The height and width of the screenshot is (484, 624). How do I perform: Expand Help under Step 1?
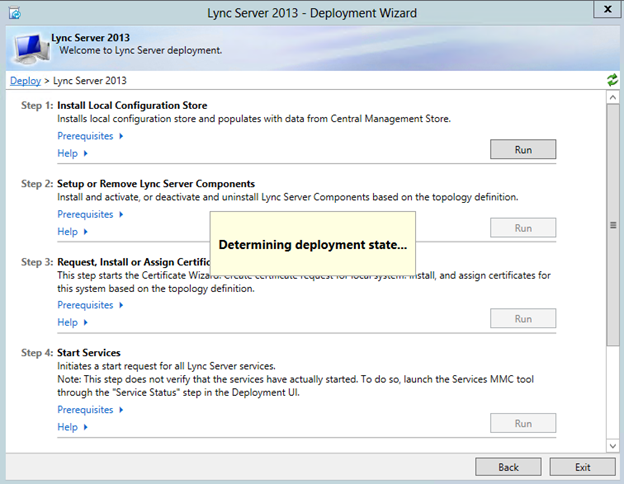tap(72, 153)
